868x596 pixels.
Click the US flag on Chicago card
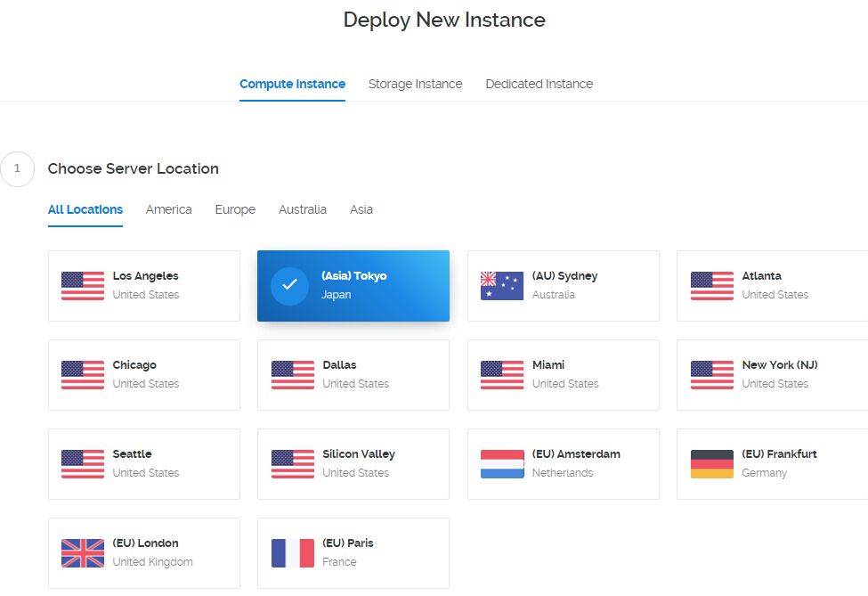tap(82, 374)
